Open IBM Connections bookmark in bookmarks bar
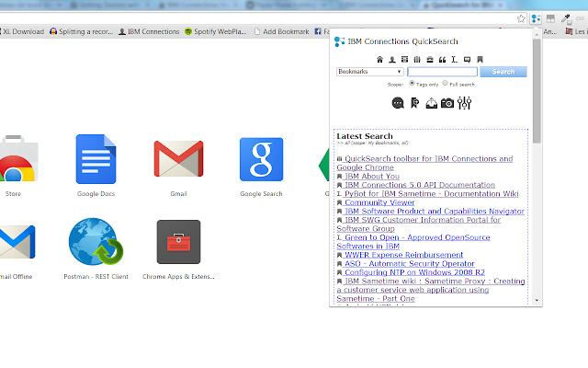This screenshot has height=368, width=588. pyautogui.click(x=149, y=31)
